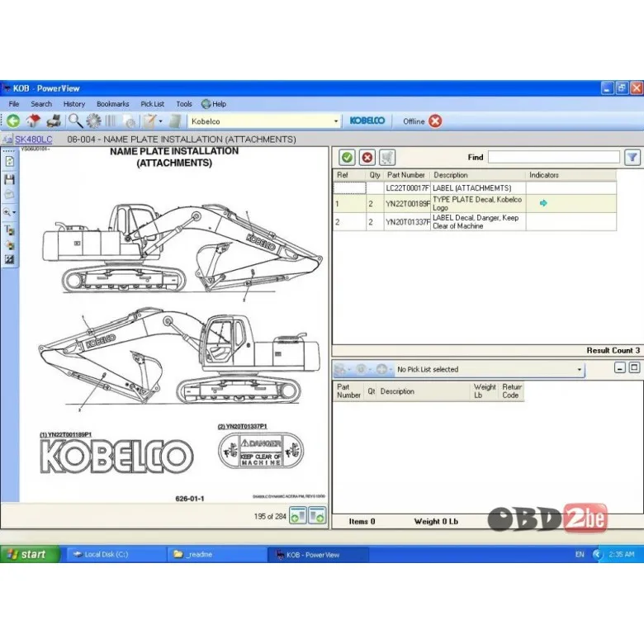This screenshot has height=644, width=644.
Task: Click the red Offline status icon
Action: point(435,121)
